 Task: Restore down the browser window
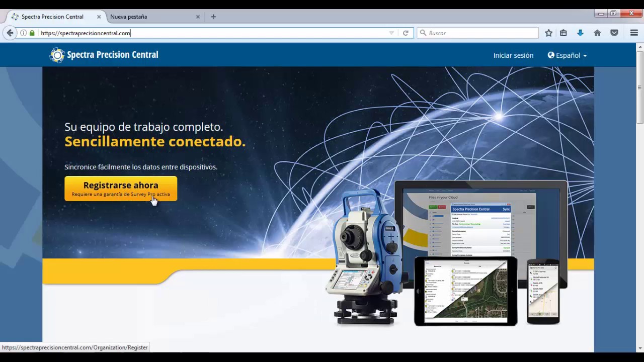(x=613, y=14)
